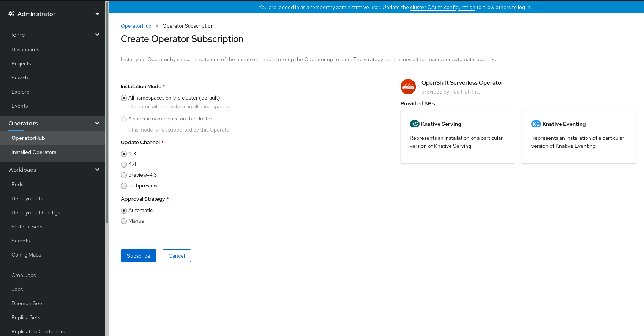Open Installed Operators in the sidebar
Screen dimensions: 644x336
coord(34,152)
